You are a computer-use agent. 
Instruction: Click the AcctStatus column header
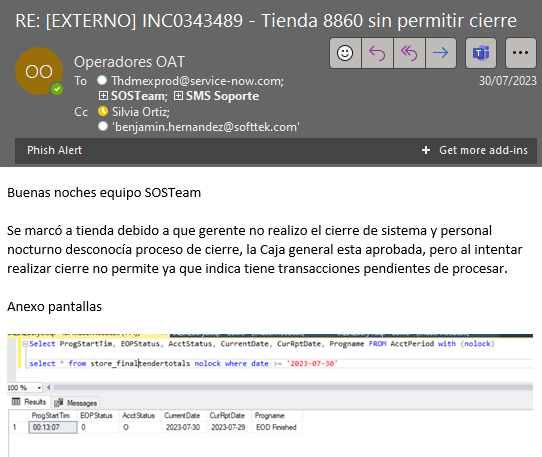coord(140,416)
